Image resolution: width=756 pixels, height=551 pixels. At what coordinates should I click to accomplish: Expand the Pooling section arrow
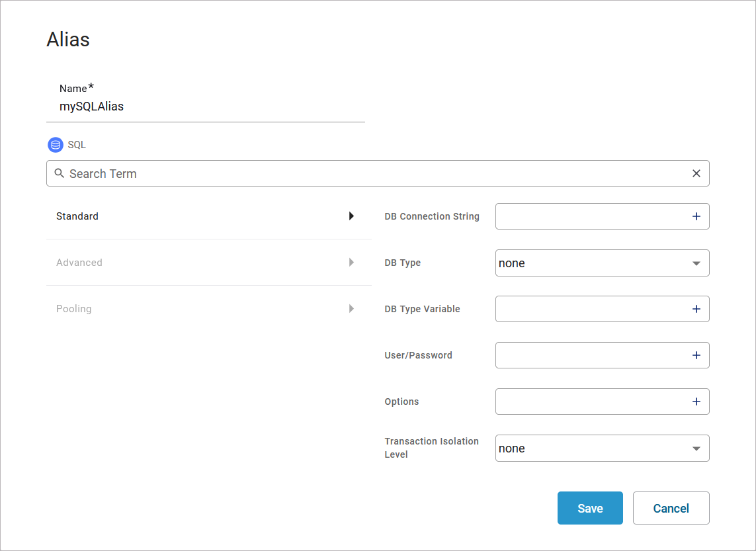(x=351, y=308)
